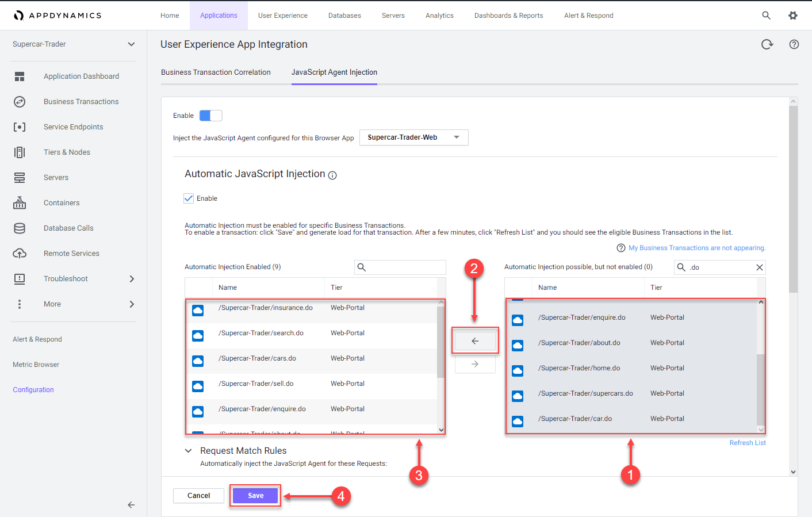Toggle the JavaScript Agent Enable switch
Image resolution: width=812 pixels, height=517 pixels.
pyautogui.click(x=210, y=116)
